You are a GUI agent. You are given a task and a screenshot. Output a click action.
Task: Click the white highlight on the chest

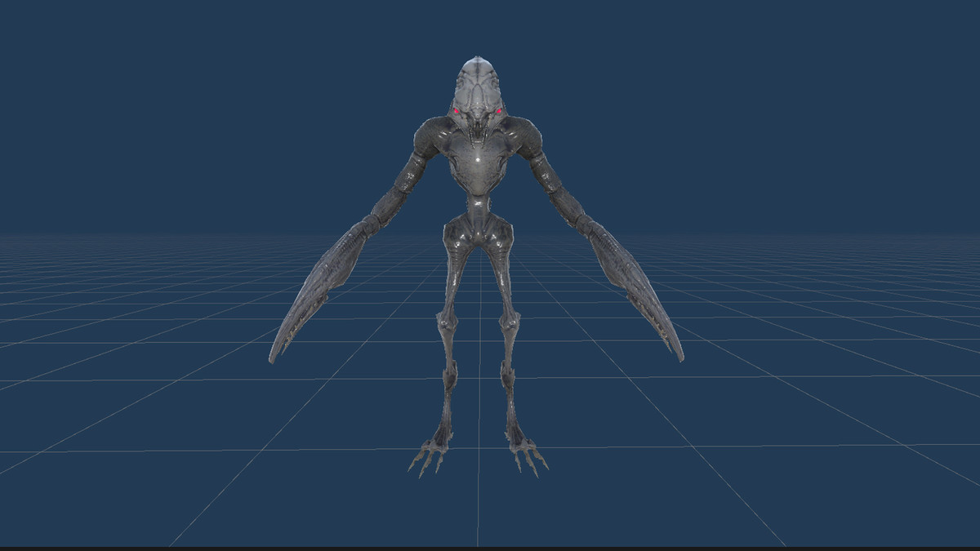pyautogui.click(x=478, y=159)
